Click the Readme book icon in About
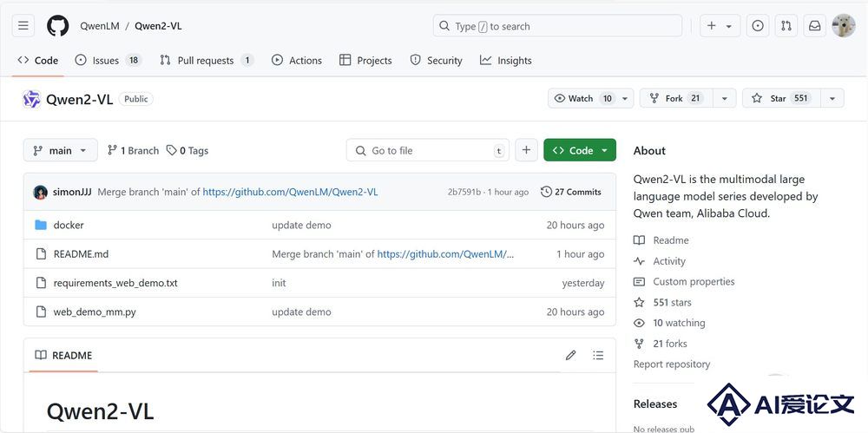This screenshot has height=433, width=868. pos(640,240)
